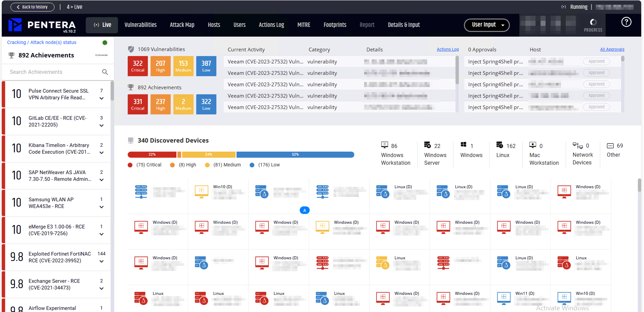Screen dimensions: 644x312
Task: Click the Back to history button
Action: [x=32, y=7]
